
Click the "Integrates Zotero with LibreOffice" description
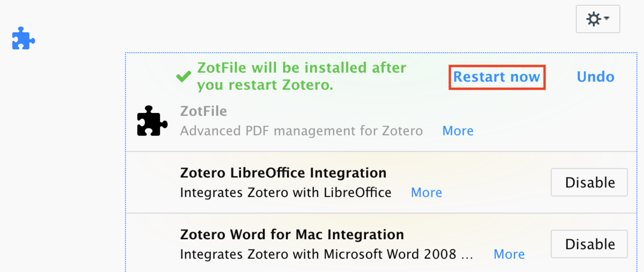point(286,192)
